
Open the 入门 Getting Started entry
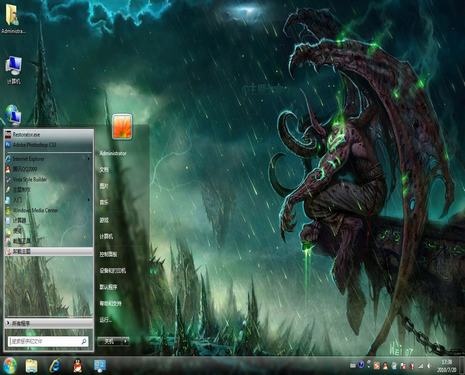(x=49, y=200)
